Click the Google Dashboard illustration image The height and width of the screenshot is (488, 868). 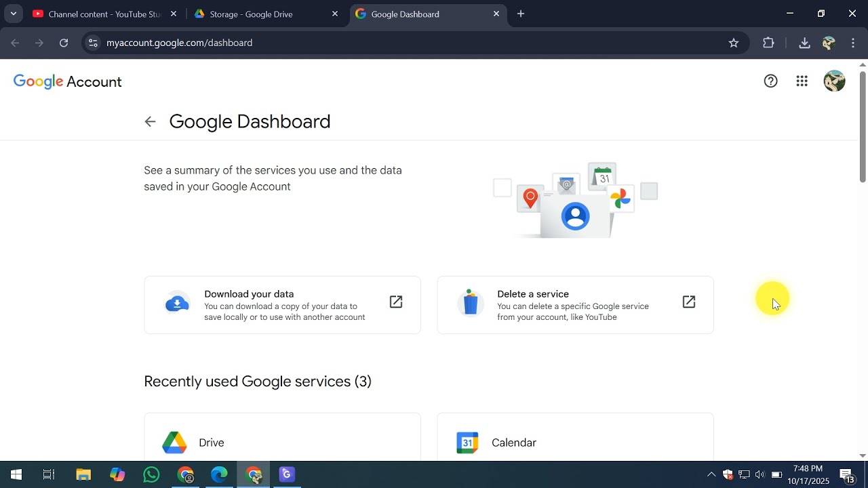point(575,200)
